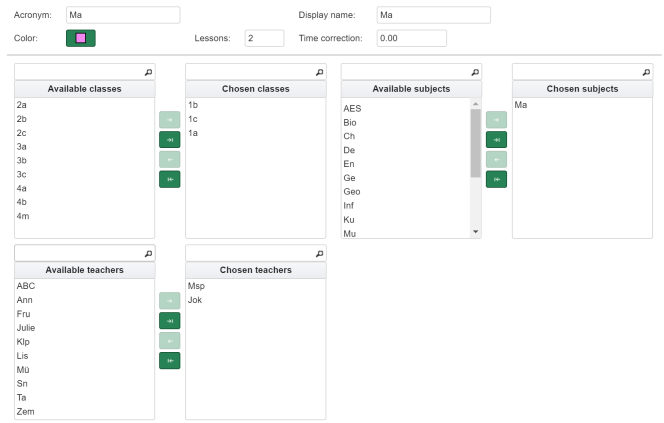Viewport: 664px width, 423px height.
Task: Open the pink color picker swatch
Action: [81, 38]
